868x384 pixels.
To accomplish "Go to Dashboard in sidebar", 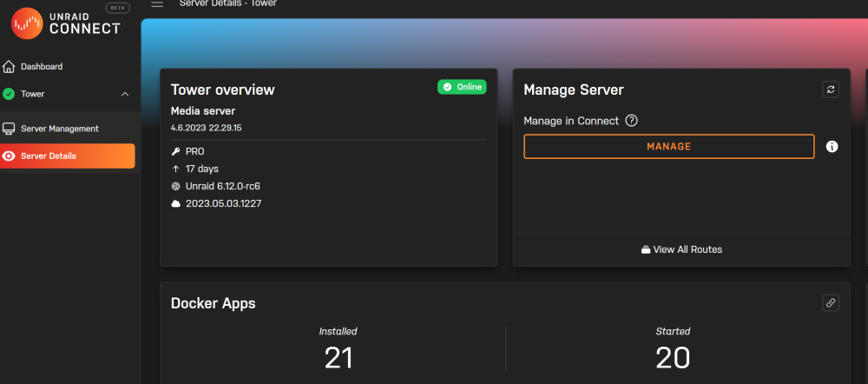I will pyautogui.click(x=42, y=67).
